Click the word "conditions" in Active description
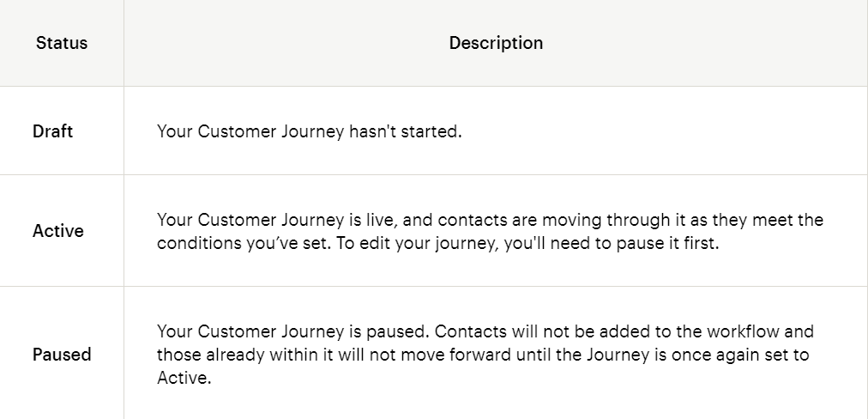The height and width of the screenshot is (419, 868). (x=199, y=243)
